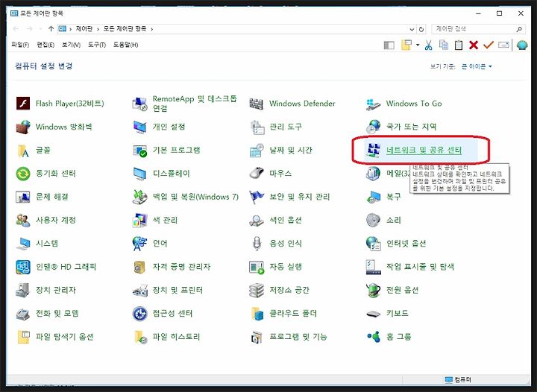Image resolution: width=537 pixels, height=392 pixels.
Task: Click the 보안 및 유지 관리 icon
Action: (x=257, y=197)
